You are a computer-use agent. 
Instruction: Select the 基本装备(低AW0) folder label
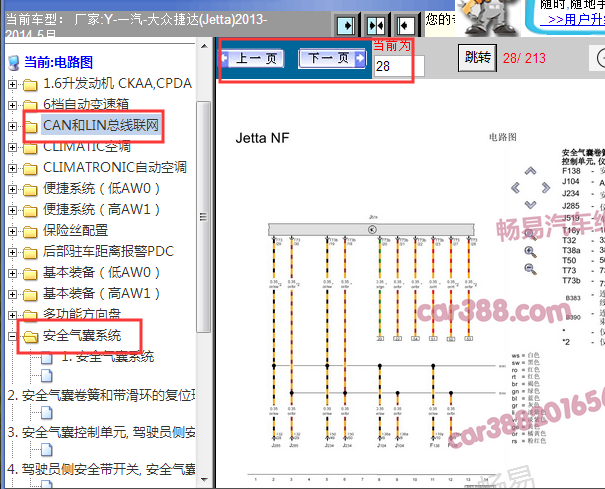click(x=101, y=272)
